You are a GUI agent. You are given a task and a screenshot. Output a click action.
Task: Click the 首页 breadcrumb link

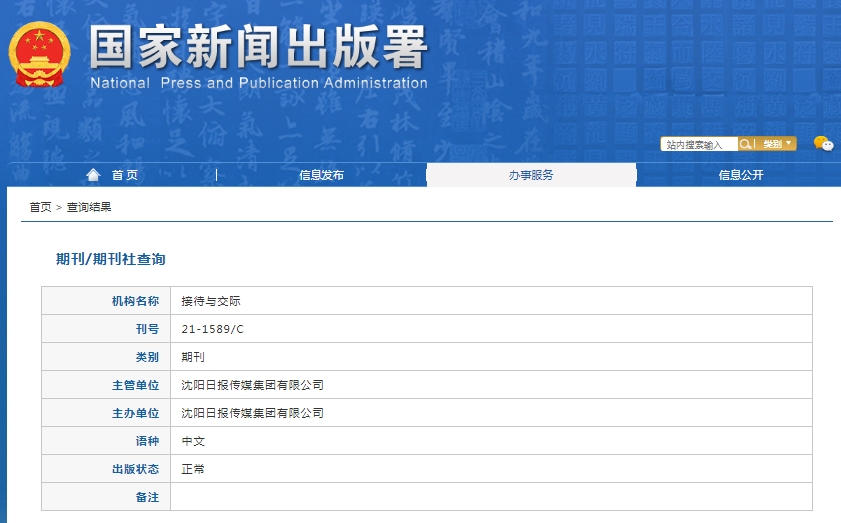[40, 207]
